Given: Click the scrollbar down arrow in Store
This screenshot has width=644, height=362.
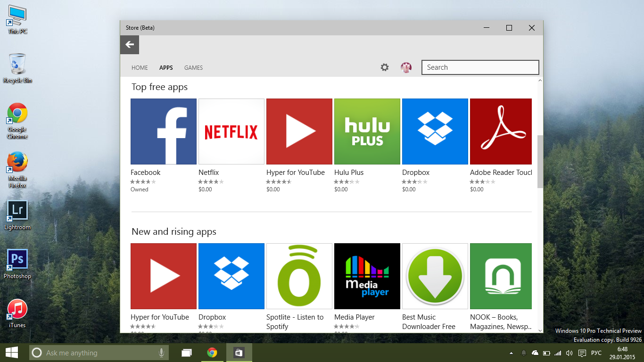Looking at the screenshot, I should (x=540, y=330).
